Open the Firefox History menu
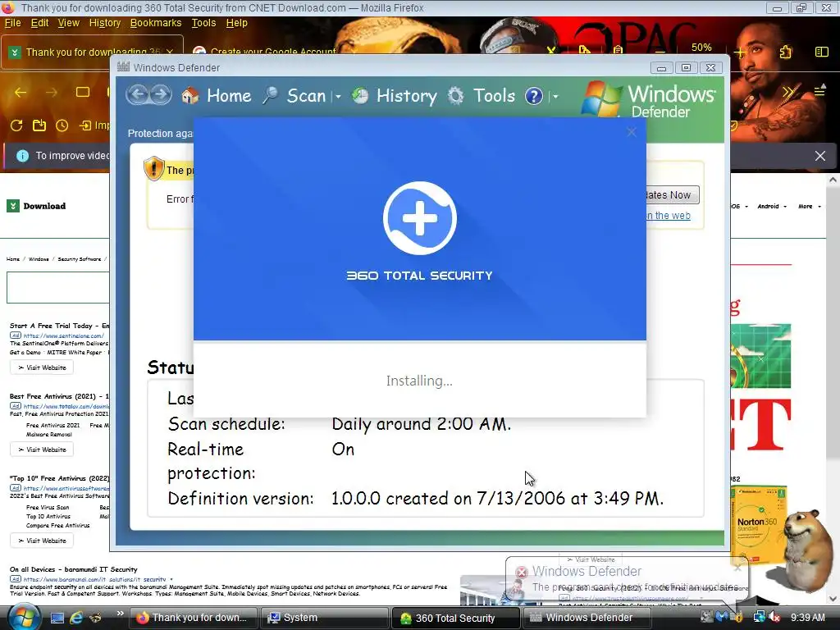 click(105, 23)
